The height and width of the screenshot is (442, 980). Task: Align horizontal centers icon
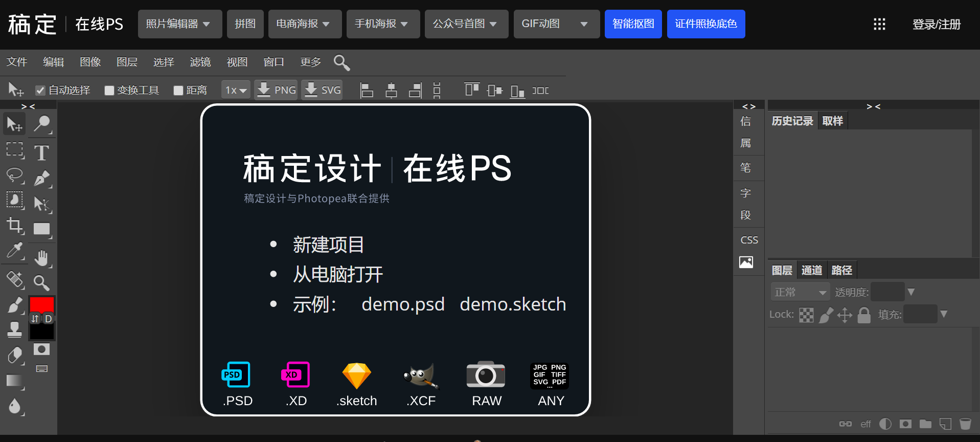tap(391, 91)
